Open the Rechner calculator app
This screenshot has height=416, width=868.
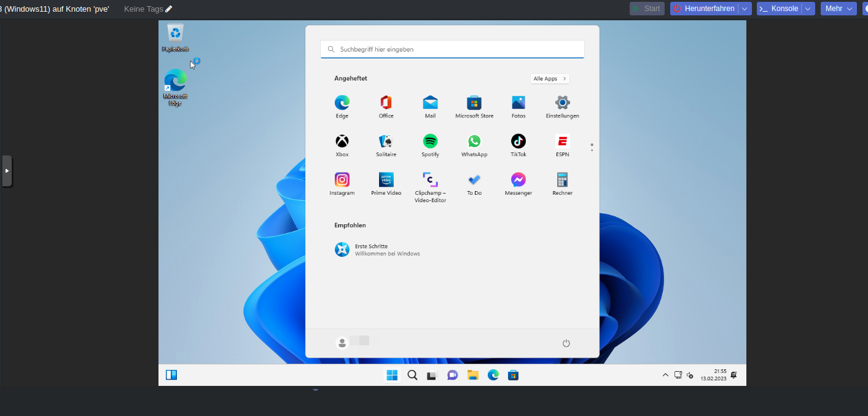pyautogui.click(x=563, y=184)
